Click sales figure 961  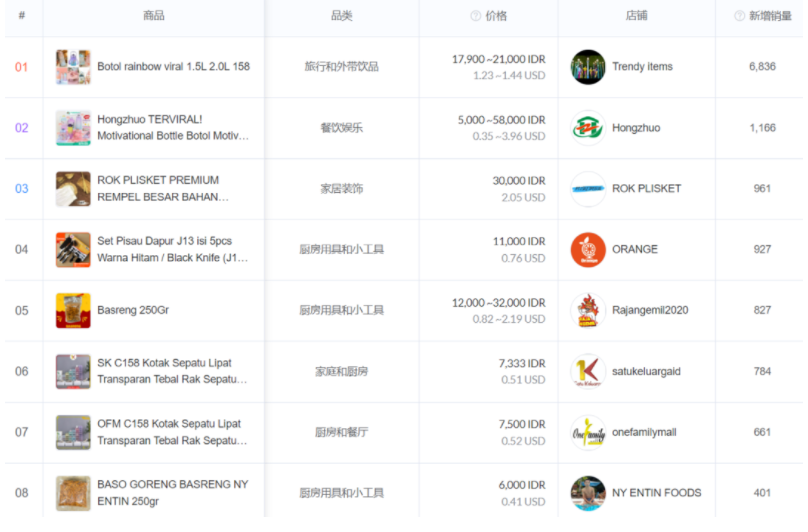point(762,189)
